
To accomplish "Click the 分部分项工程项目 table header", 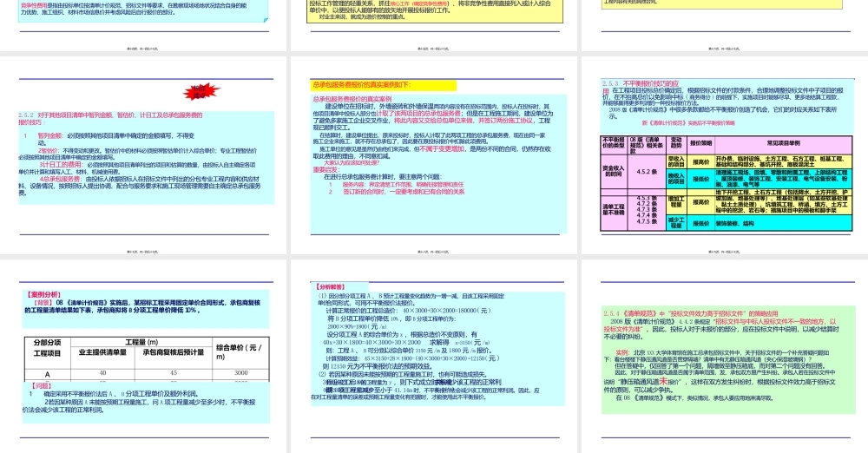I will click(49, 347).
